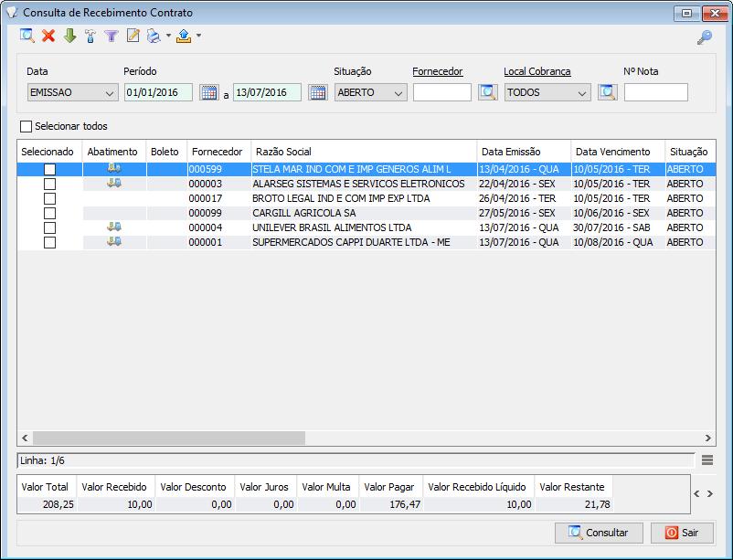733x560 pixels.
Task: Click abatimento icon in SUPERMERCADOS CAPPI row
Action: click(x=114, y=241)
